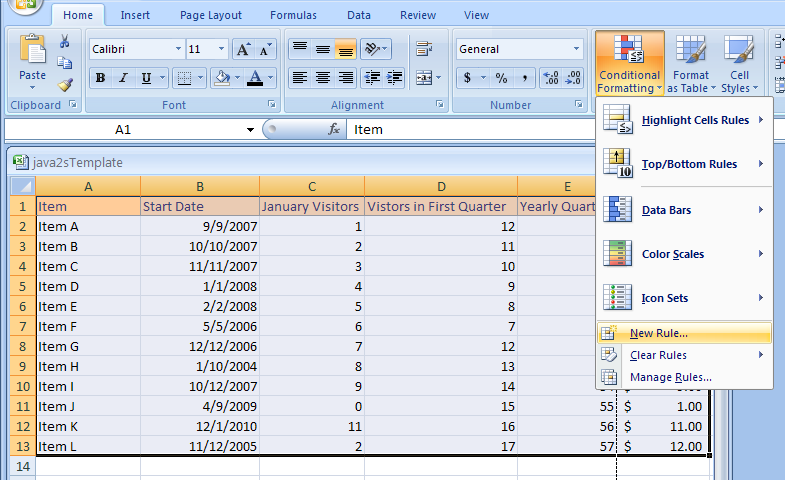Viewport: 785px width, 480px height.
Task: Open Cell Styles gallery
Action: tap(739, 63)
